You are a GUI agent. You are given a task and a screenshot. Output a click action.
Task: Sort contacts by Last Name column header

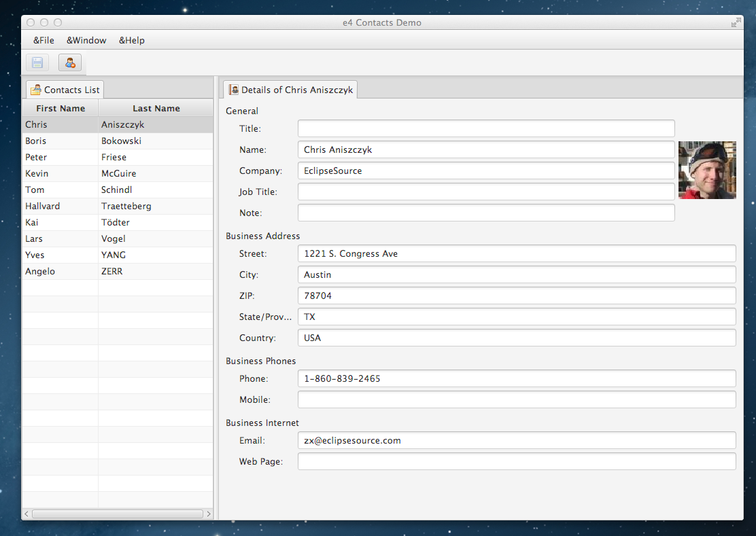click(x=156, y=109)
